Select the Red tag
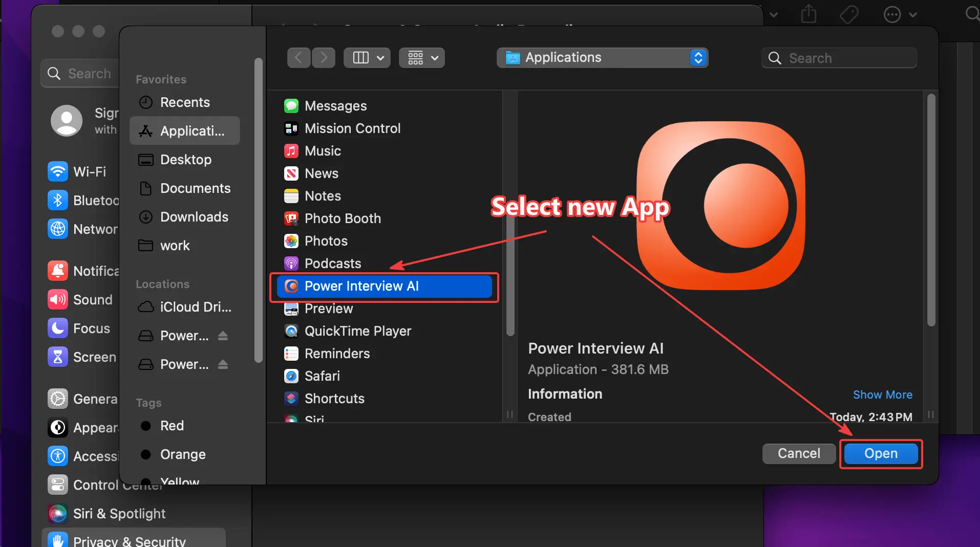The image size is (980, 547). coord(184,426)
